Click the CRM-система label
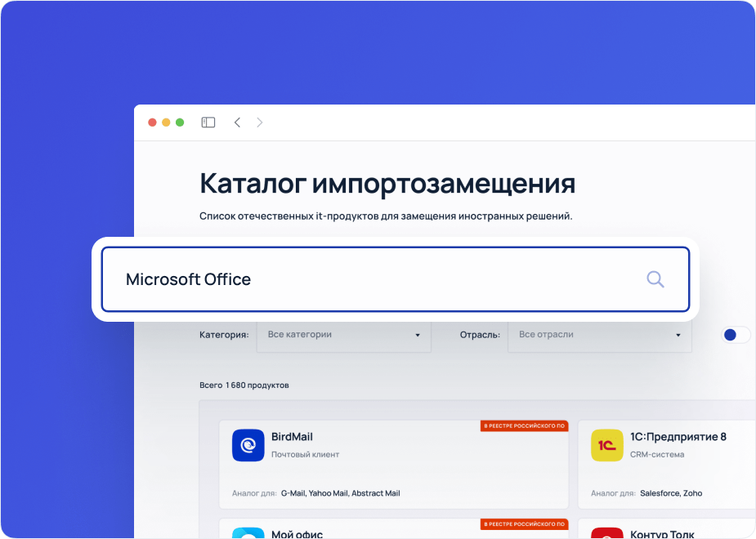The height and width of the screenshot is (539, 756). point(657,455)
